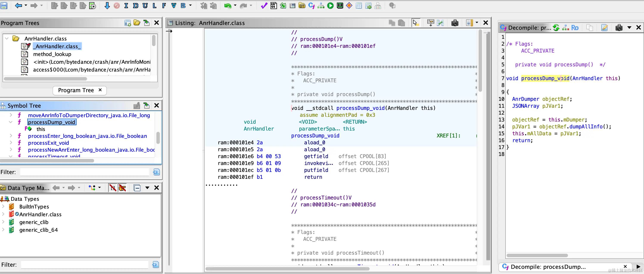Viewport: 644px width, 274px height.
Task: Take Listing snapshot with camera icon
Action: [x=455, y=23]
